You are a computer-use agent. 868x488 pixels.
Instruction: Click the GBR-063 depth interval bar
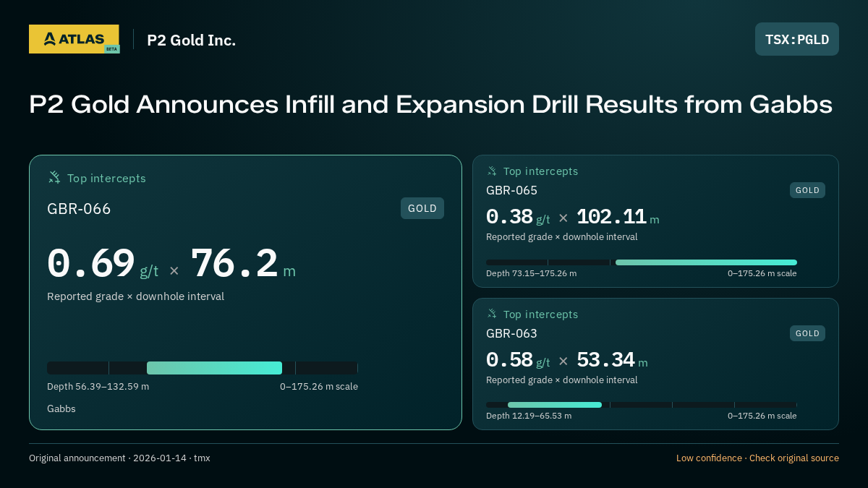tap(642, 405)
